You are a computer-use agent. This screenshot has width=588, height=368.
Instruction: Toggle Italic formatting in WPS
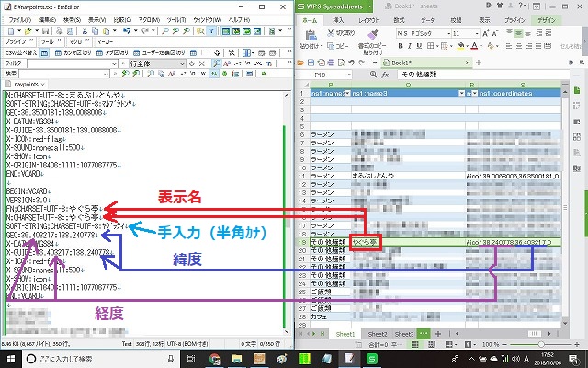(x=410, y=46)
